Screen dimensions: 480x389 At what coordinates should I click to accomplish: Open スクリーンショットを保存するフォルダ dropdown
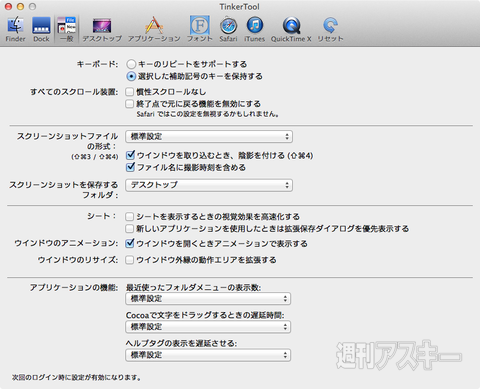(x=209, y=185)
